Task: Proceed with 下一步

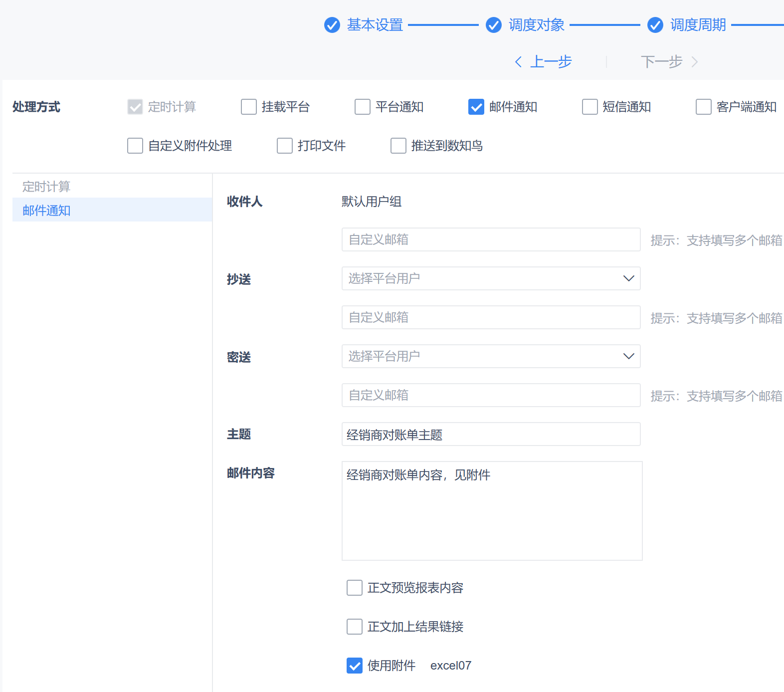Action: click(x=661, y=62)
